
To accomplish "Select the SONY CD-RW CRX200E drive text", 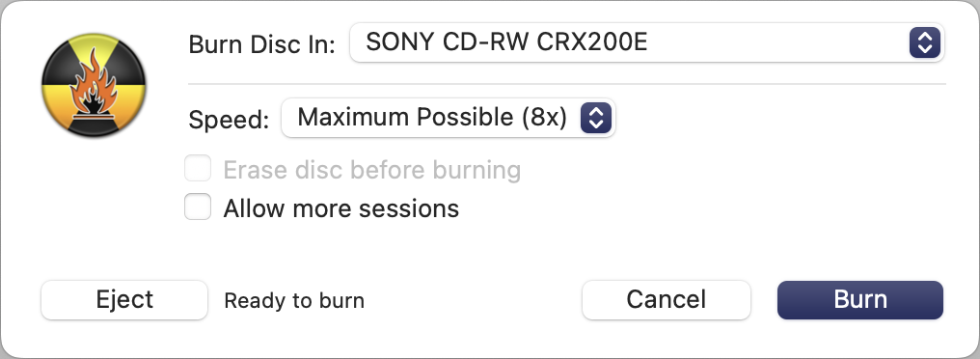I will pos(506,42).
